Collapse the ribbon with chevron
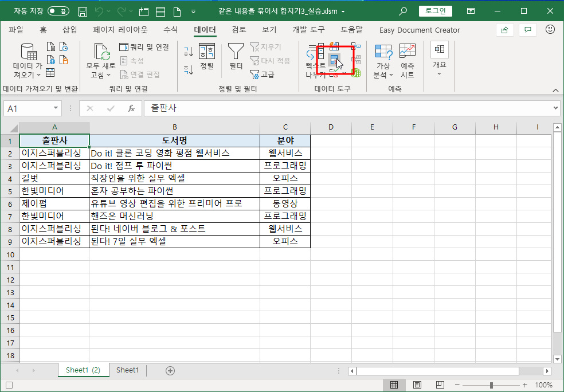564x392 pixels. coord(556,90)
